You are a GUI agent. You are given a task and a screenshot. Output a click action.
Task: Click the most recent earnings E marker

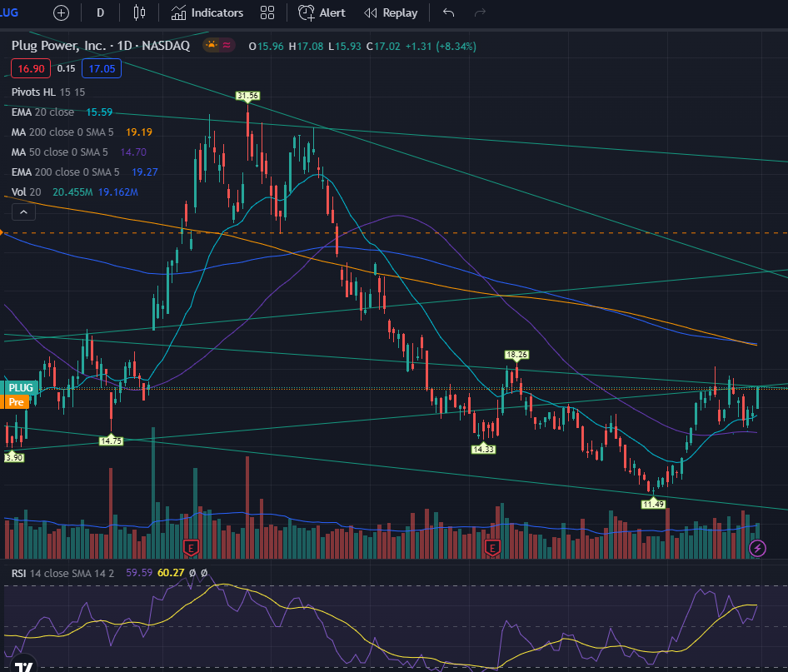491,547
